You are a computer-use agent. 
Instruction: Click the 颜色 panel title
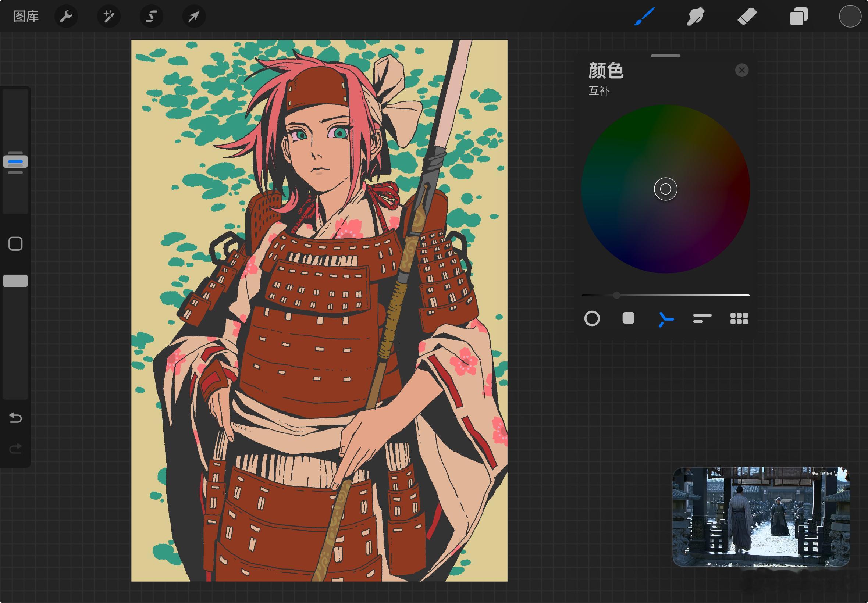(x=606, y=71)
